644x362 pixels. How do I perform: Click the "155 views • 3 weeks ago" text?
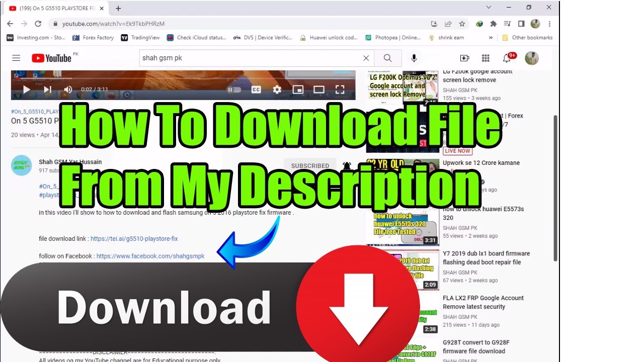pos(471,98)
